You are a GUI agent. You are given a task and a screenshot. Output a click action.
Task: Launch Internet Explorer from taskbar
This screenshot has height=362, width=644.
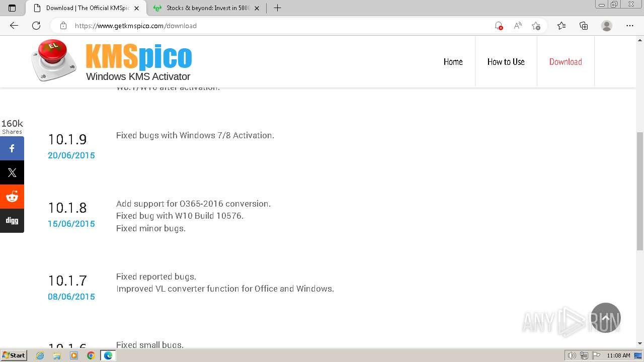tap(40, 355)
